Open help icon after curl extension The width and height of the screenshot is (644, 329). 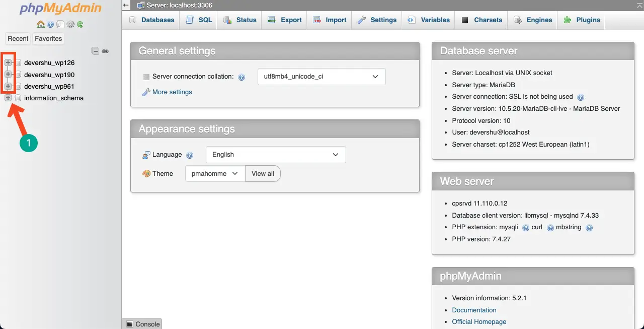click(x=550, y=228)
